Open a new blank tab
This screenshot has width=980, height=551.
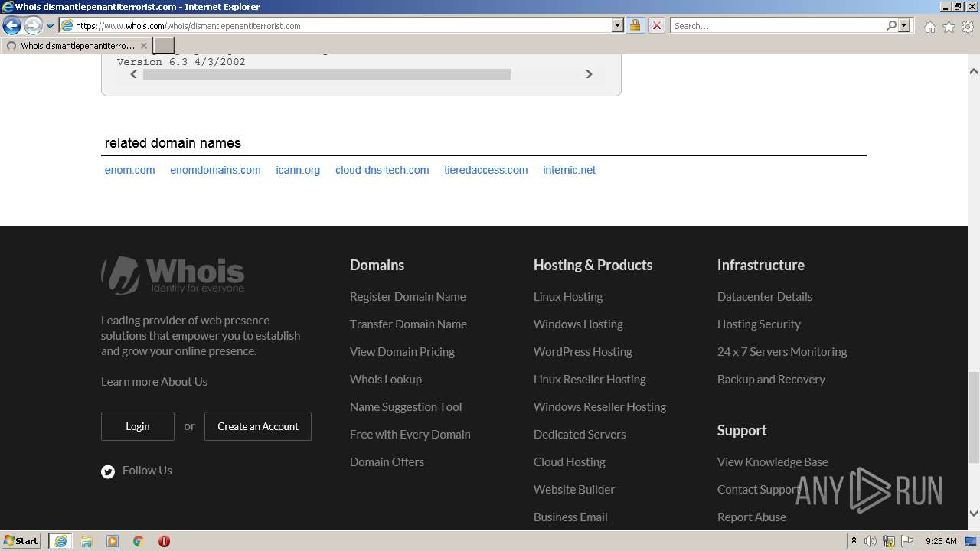pos(164,45)
